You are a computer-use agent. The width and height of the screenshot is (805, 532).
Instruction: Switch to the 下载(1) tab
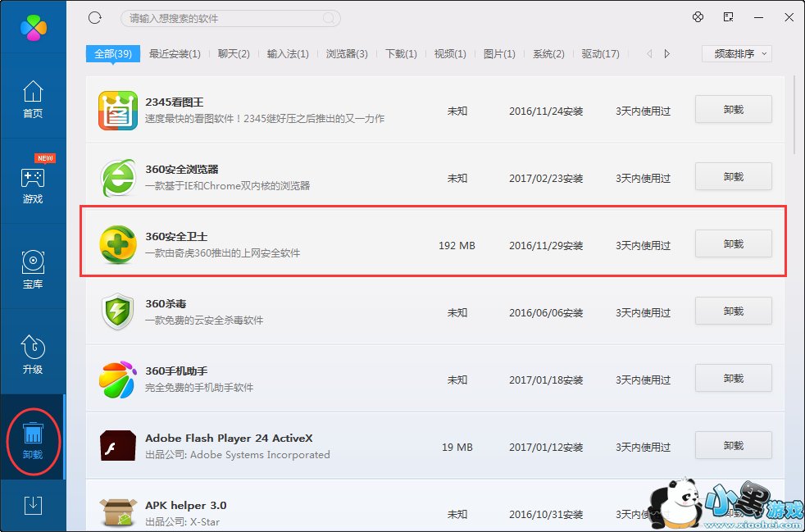pyautogui.click(x=401, y=53)
